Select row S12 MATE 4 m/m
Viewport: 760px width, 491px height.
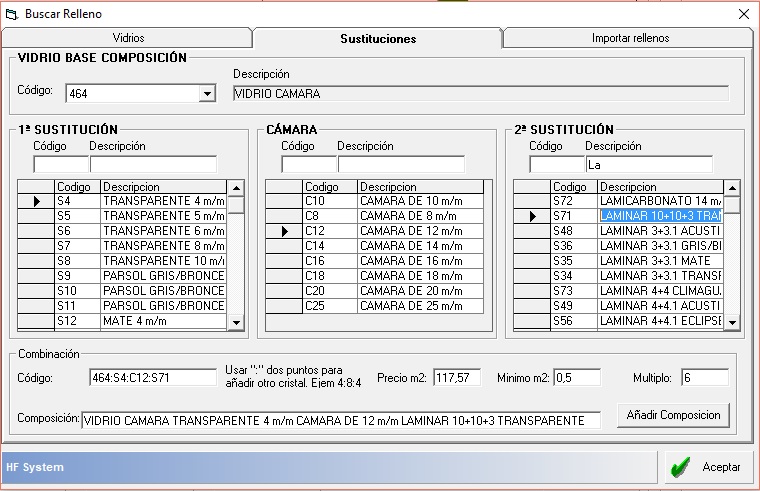click(x=163, y=320)
